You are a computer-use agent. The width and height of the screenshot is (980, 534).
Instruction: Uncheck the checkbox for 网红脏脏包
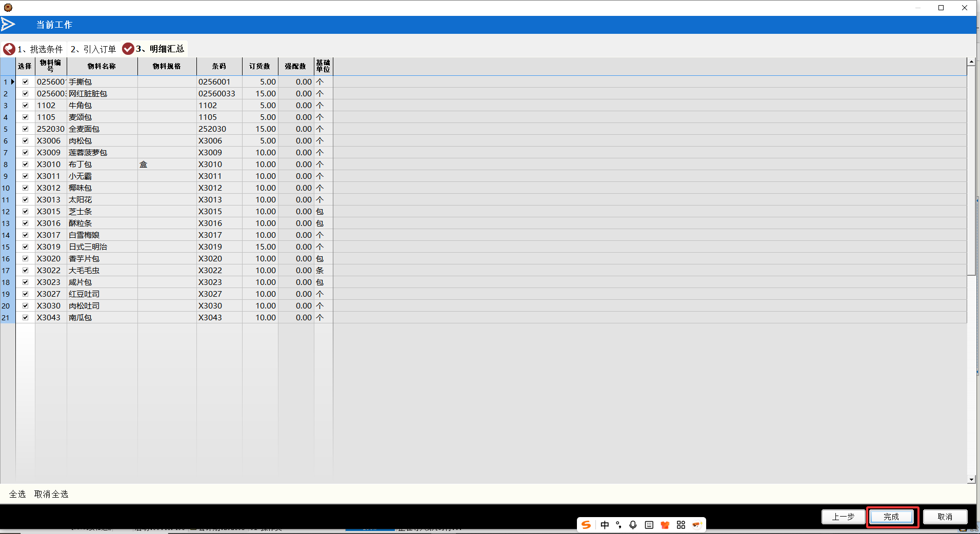pos(25,93)
